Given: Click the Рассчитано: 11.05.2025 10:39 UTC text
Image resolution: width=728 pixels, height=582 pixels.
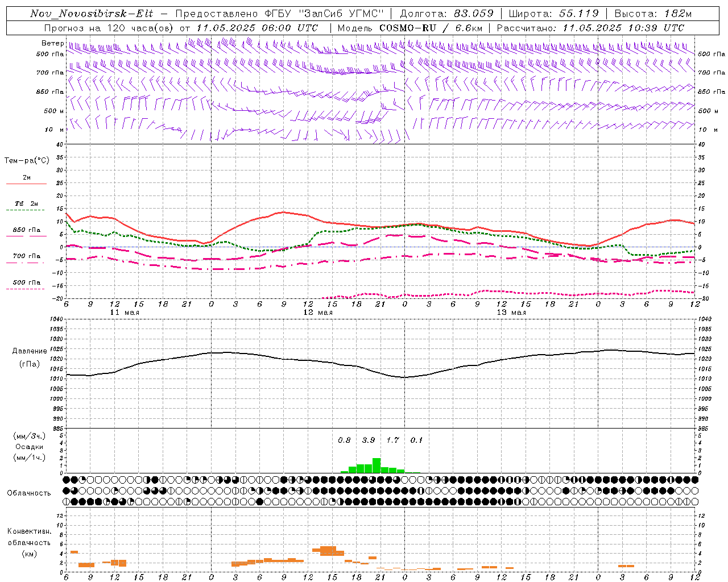Looking at the screenshot, I should tap(590, 28).
